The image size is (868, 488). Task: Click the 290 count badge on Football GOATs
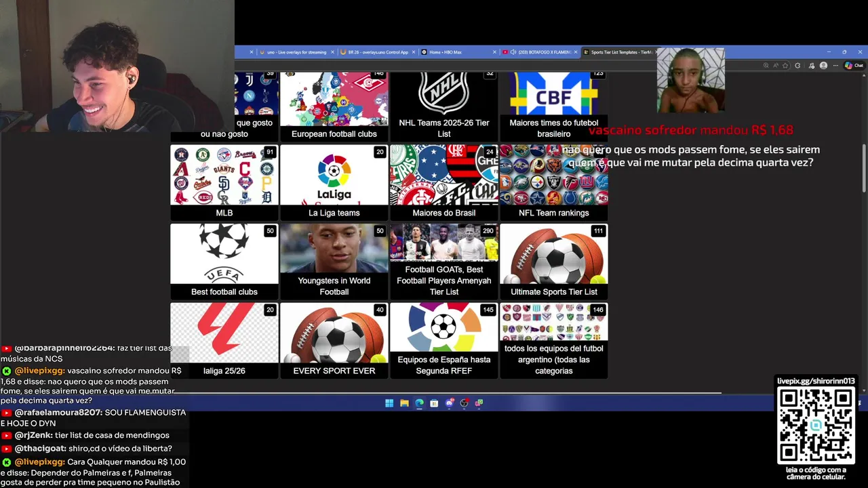[488, 231]
